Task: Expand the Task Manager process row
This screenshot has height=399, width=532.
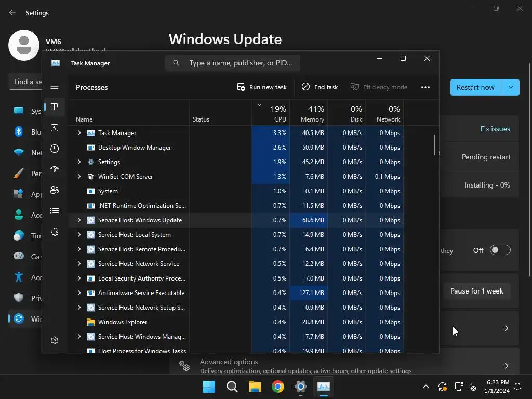Action: pyautogui.click(x=79, y=132)
